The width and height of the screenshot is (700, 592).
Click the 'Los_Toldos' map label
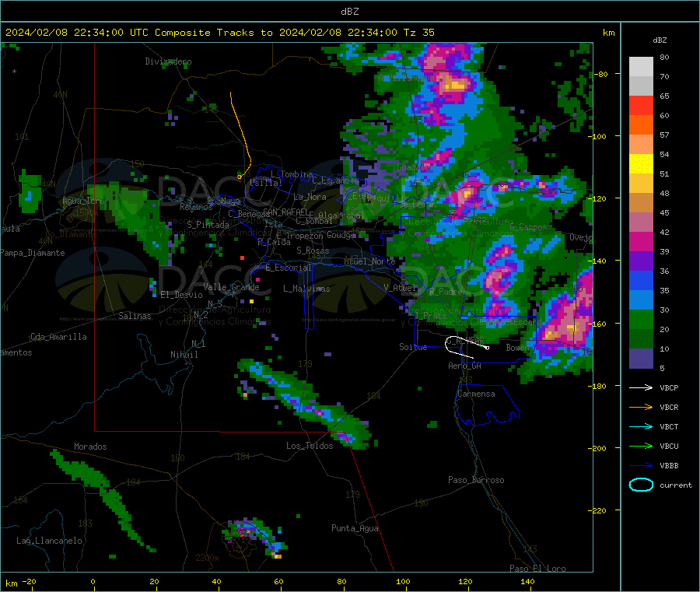[x=310, y=446]
